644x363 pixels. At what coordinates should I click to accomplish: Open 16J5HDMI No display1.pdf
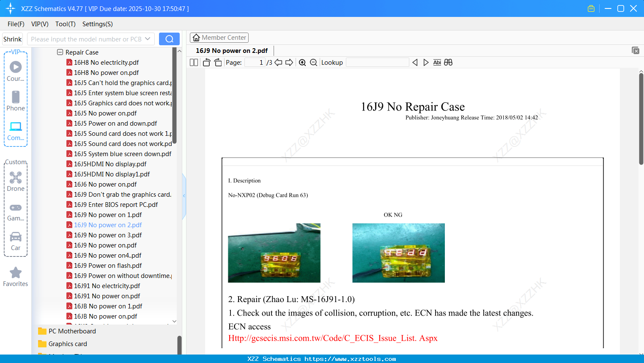(x=112, y=174)
